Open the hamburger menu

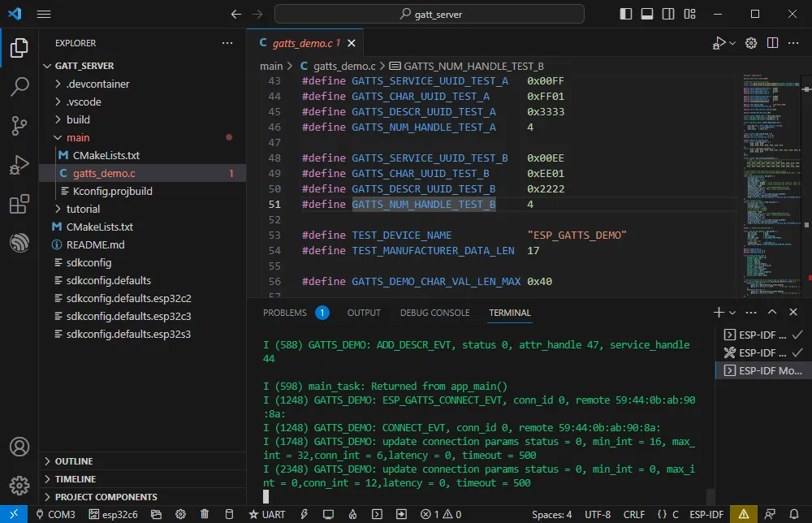point(44,14)
